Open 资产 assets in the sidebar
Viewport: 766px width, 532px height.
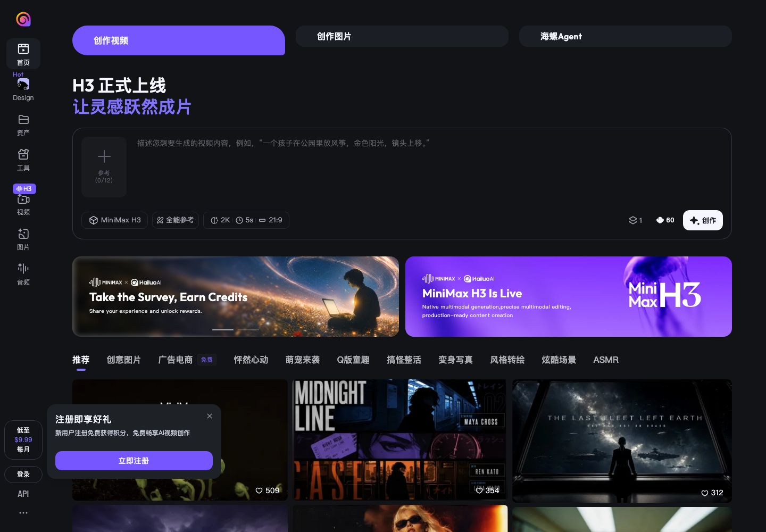tap(23, 125)
